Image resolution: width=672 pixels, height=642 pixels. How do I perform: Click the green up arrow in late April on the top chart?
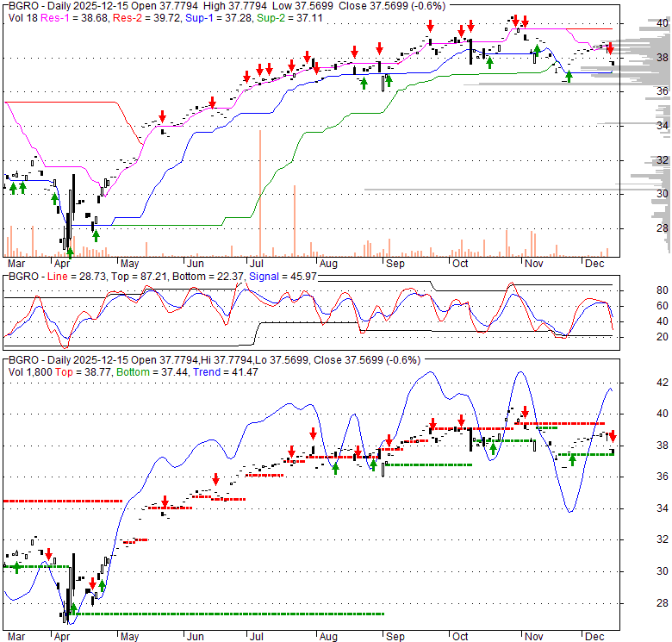pyautogui.click(x=96, y=234)
